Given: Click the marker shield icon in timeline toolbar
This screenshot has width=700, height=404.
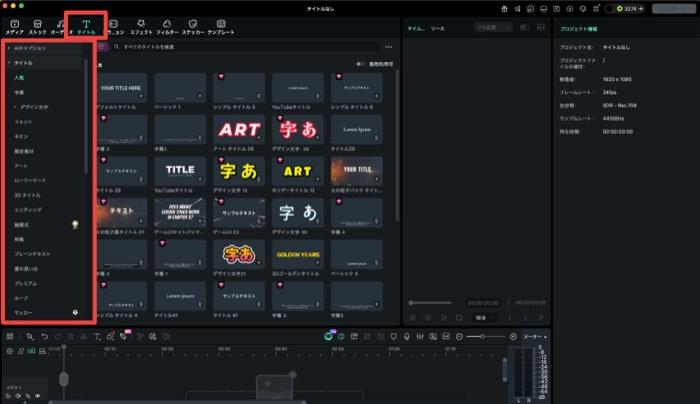Looking at the screenshot, I should point(393,336).
